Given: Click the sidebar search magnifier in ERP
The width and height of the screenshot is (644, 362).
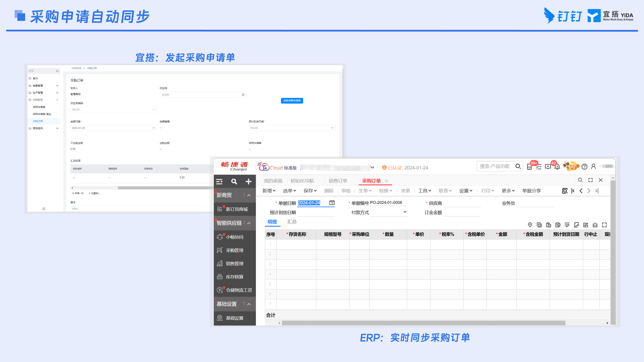Looking at the screenshot, I should [234, 182].
